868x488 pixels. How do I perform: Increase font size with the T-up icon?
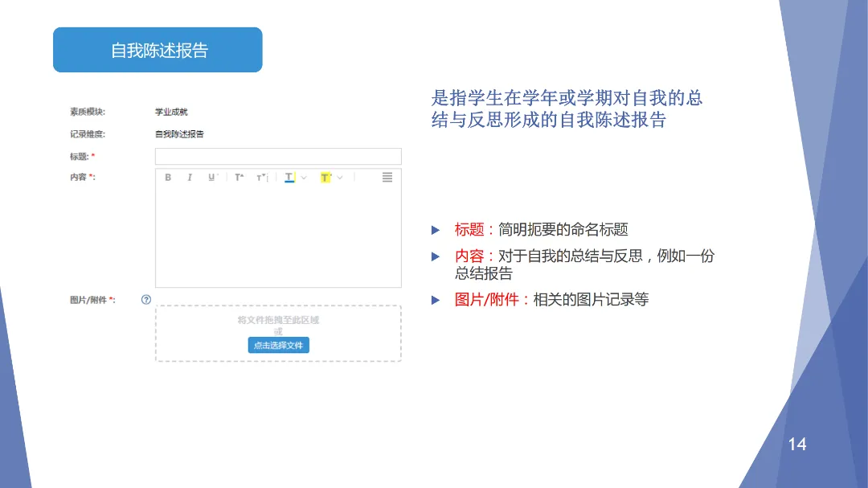(x=239, y=177)
